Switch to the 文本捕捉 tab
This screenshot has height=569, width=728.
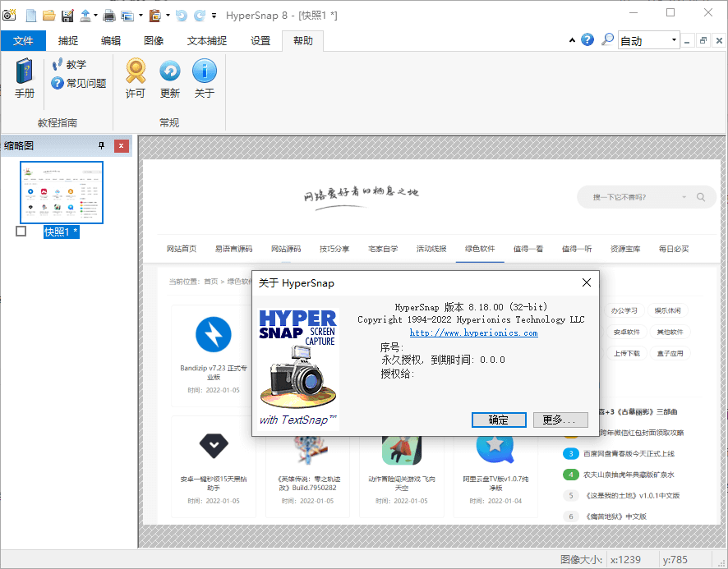(x=207, y=41)
